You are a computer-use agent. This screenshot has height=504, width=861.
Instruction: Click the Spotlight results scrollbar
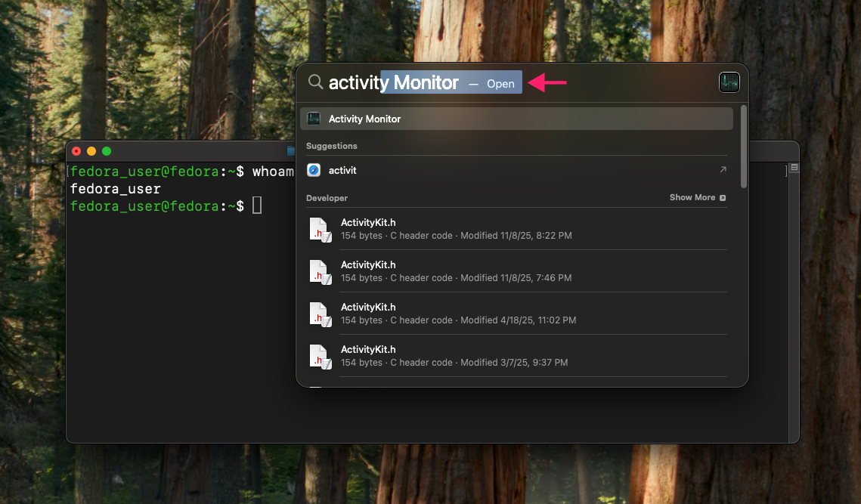744,147
